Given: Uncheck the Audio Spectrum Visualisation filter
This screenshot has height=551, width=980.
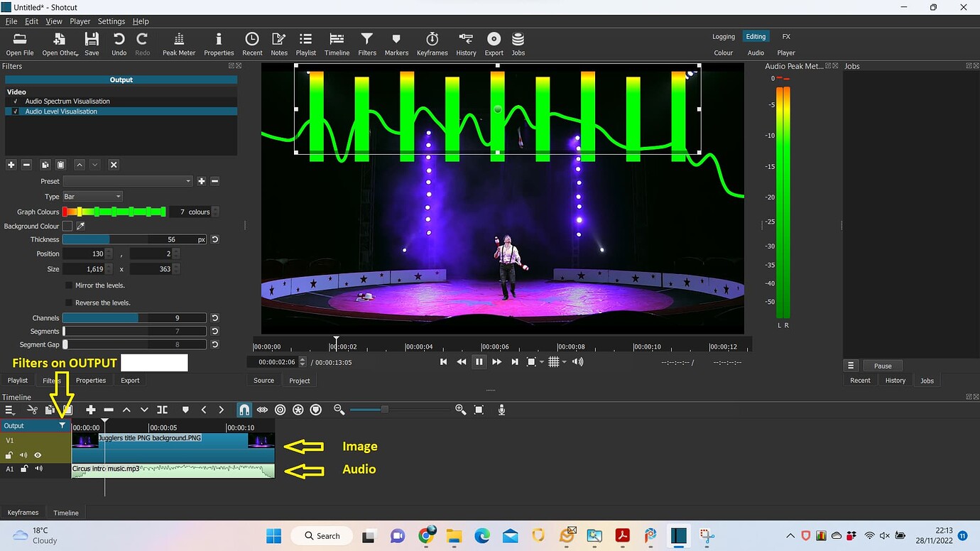Looking at the screenshot, I should click(15, 102).
